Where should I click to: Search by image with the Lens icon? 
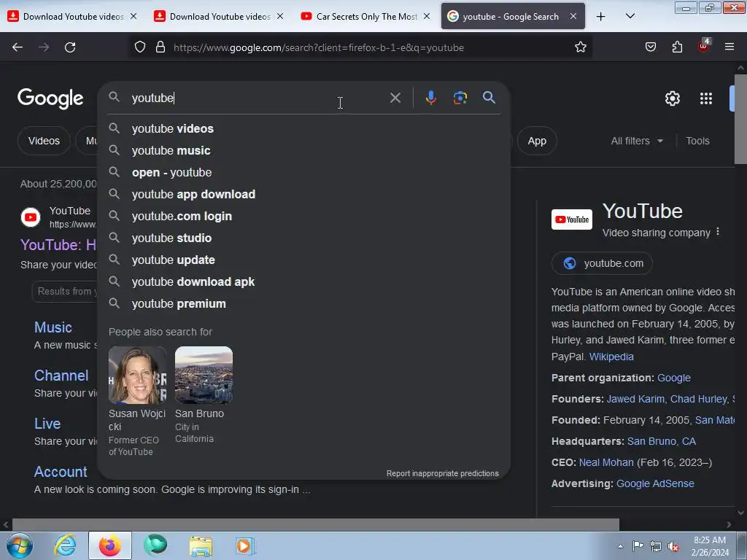(460, 98)
